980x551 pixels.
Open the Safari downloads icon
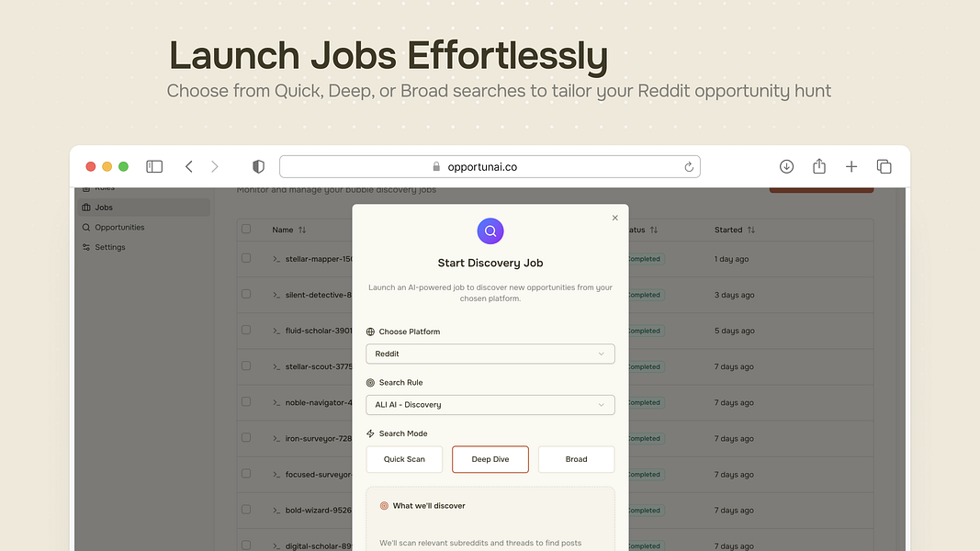[x=786, y=166]
